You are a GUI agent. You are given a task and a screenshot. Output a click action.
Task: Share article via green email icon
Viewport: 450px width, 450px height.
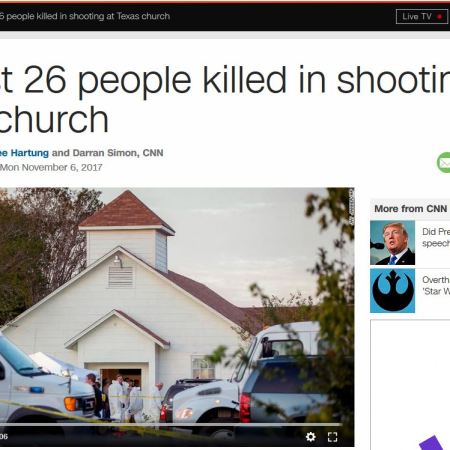point(444,163)
